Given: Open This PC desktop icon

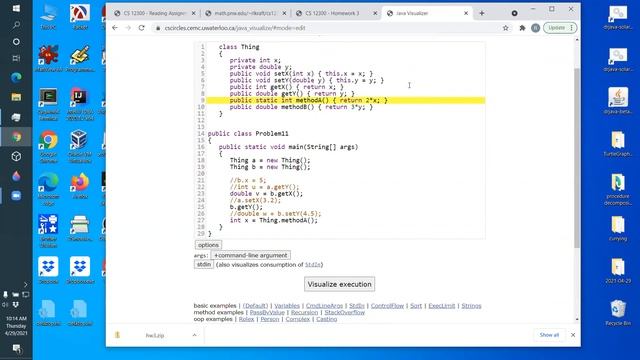Looking at the screenshot, I should click(x=49, y=16).
